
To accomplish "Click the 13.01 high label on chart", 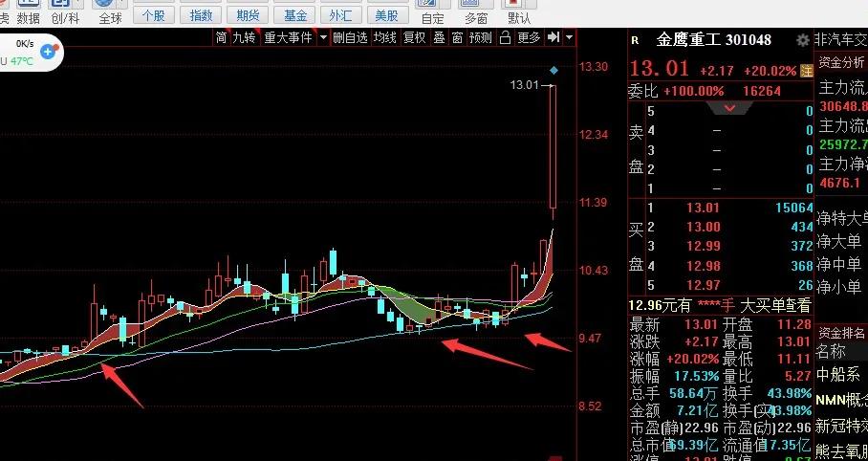I will (x=524, y=85).
